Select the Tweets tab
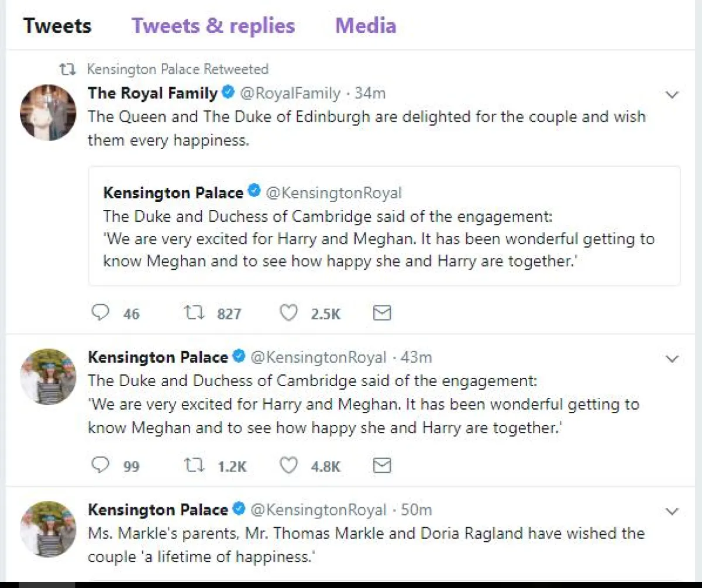702x588 pixels. [x=57, y=26]
